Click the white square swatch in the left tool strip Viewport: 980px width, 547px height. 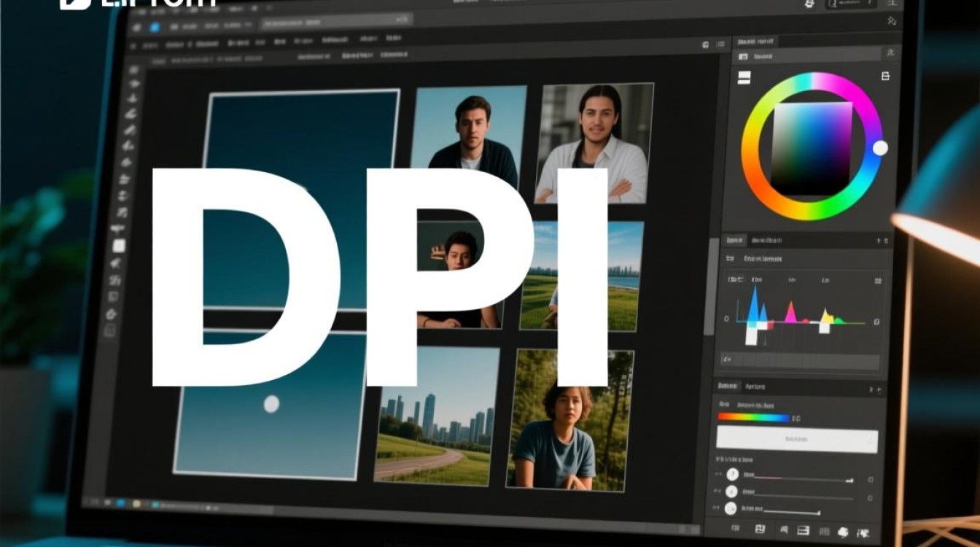118,246
